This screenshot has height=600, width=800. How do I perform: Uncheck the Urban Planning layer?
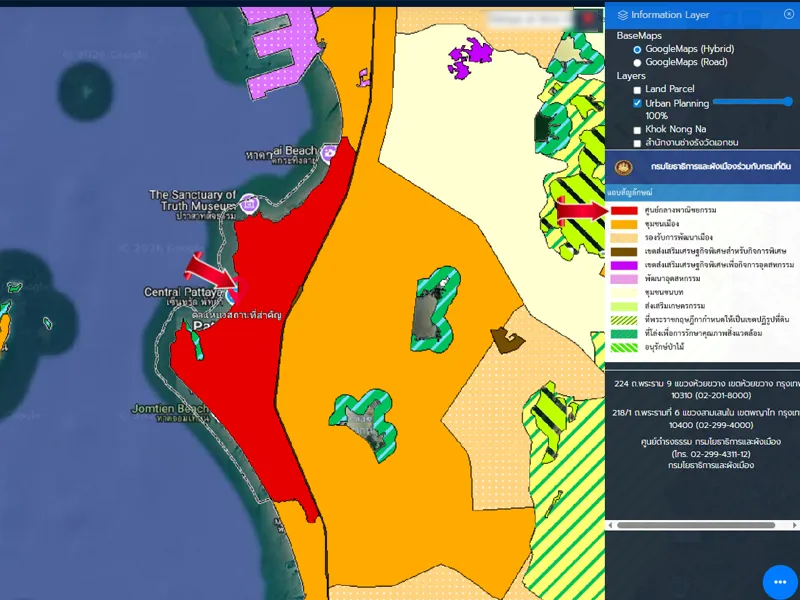pyautogui.click(x=638, y=103)
